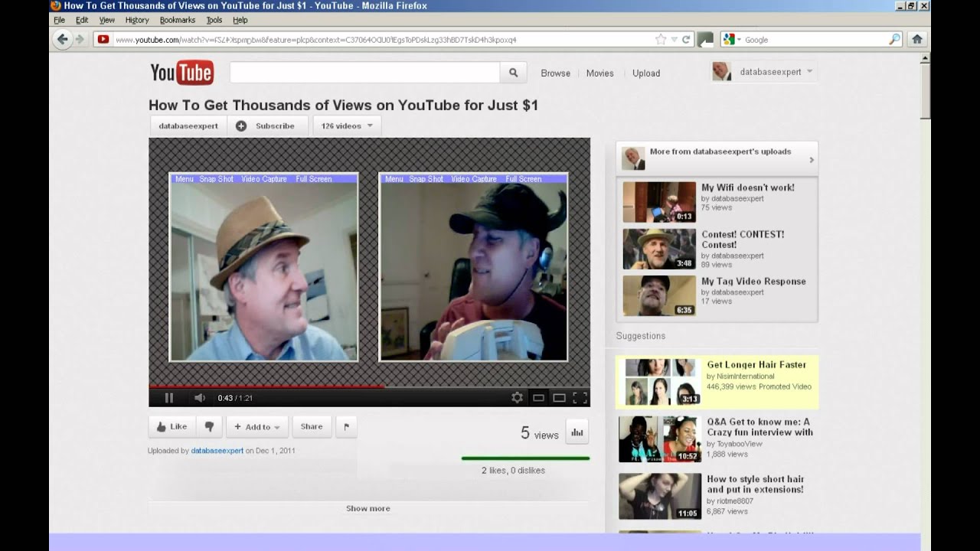Click databaseexpert channel button below title

(x=188, y=126)
